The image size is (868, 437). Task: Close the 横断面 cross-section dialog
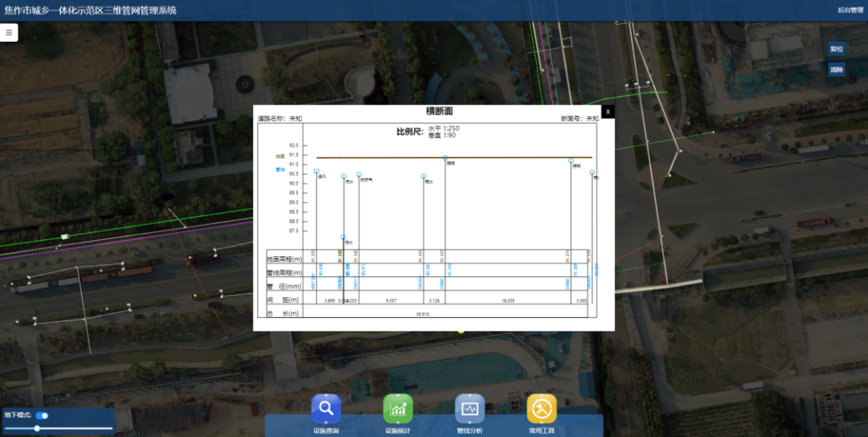(608, 112)
